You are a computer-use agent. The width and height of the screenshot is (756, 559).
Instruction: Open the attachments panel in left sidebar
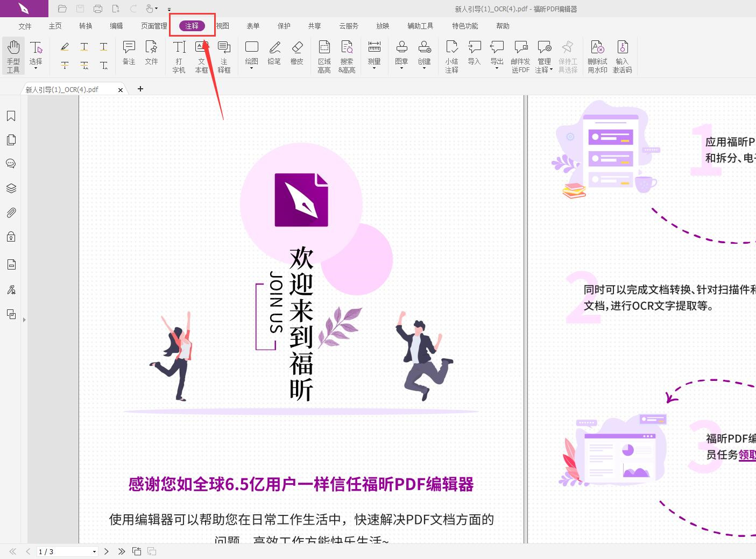pyautogui.click(x=11, y=213)
